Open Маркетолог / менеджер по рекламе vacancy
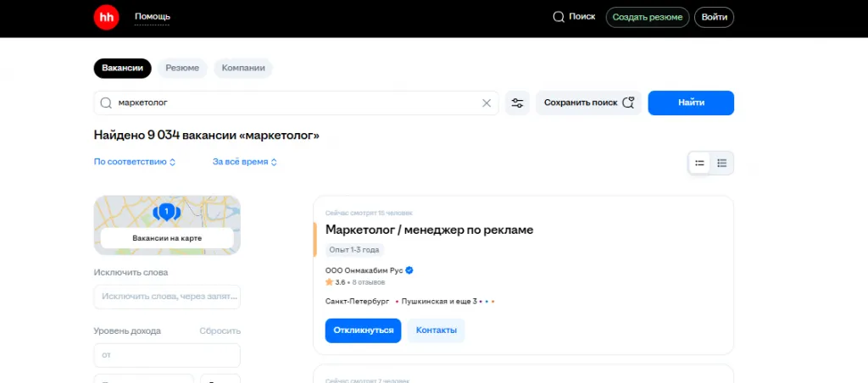Screen dimensions: 868x383 point(429,230)
